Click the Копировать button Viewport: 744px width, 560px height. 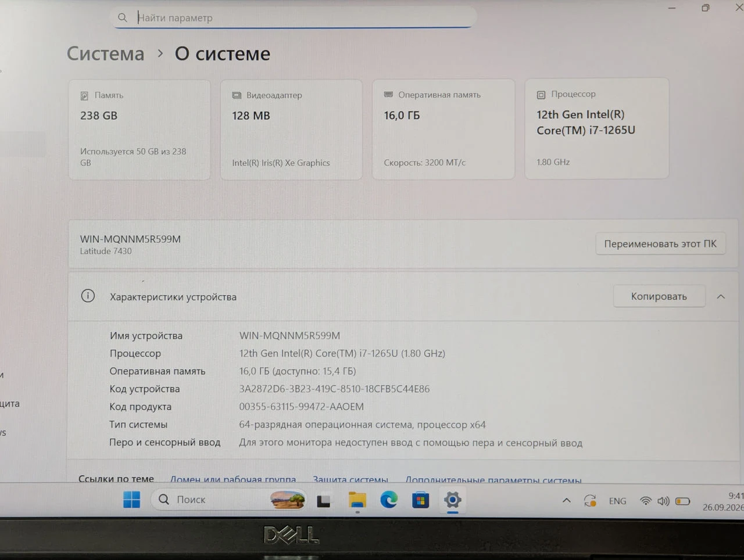click(x=659, y=296)
